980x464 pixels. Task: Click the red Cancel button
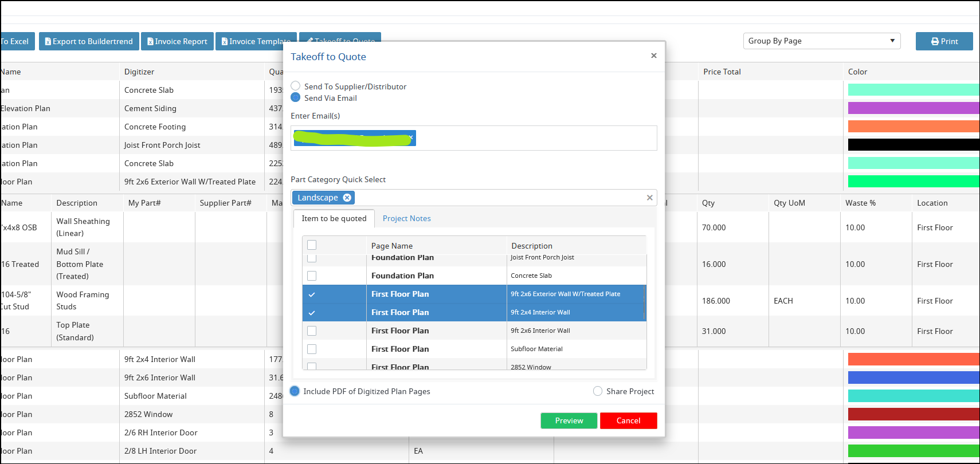[x=628, y=420]
